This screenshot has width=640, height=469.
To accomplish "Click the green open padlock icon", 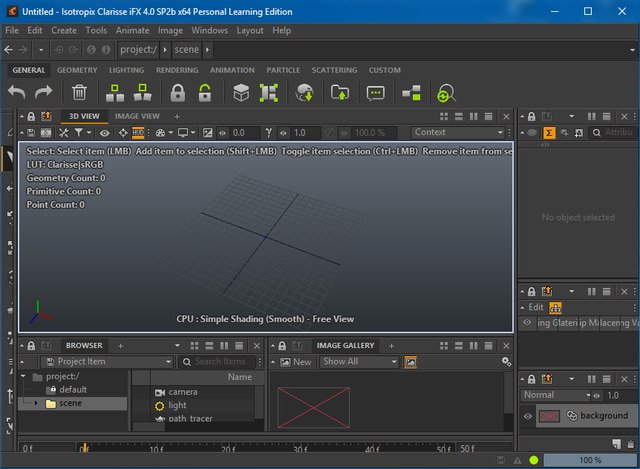I will 204,93.
